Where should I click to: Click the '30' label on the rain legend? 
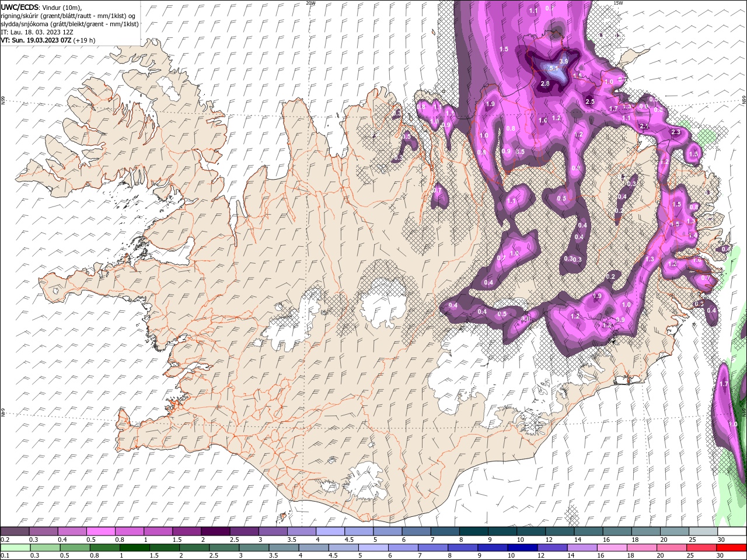721,556
